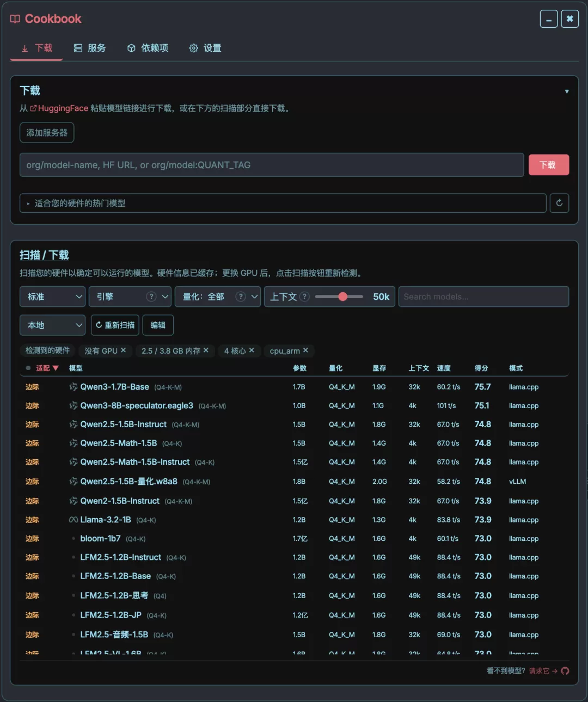This screenshot has height=702, width=588.
Task: Sort by the 速度 column header
Action: pos(444,368)
